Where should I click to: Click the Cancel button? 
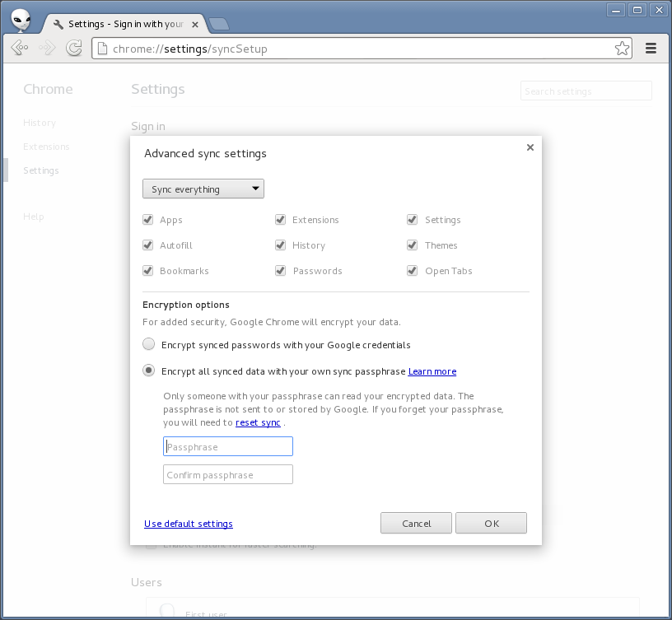[x=416, y=523]
